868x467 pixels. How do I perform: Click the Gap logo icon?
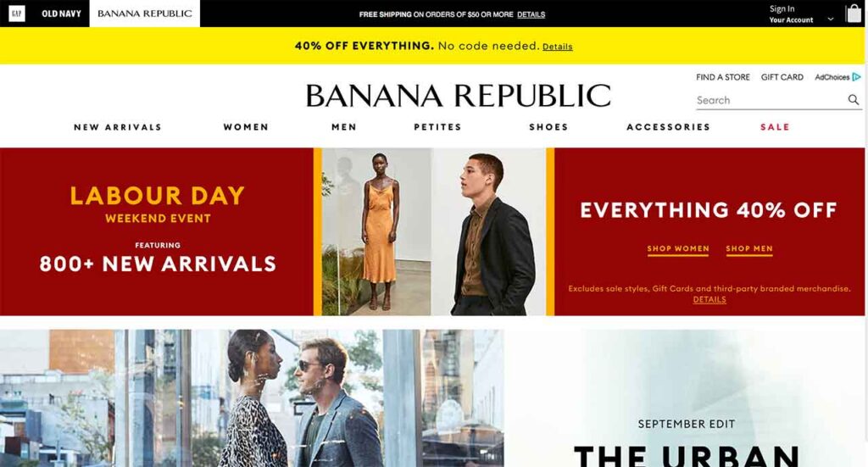coord(17,14)
